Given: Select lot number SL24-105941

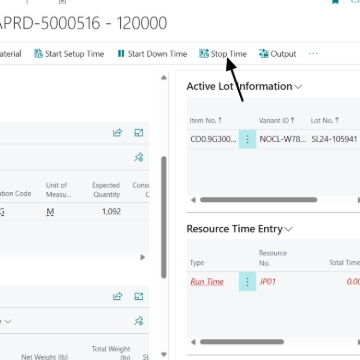Looking at the screenshot, I should coord(334,139).
